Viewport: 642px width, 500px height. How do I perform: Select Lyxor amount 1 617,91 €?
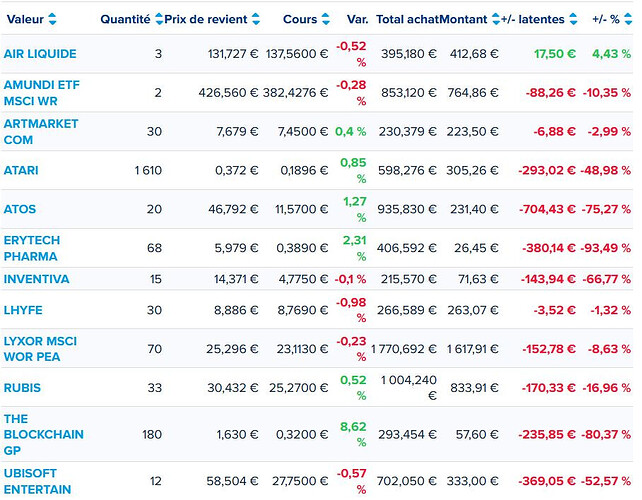tap(472, 349)
